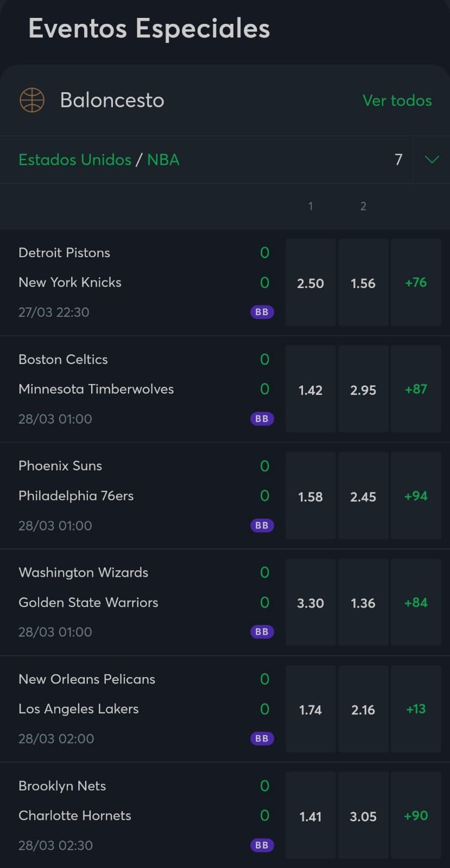Collapse the NBA league section chevron
This screenshot has height=868, width=450.
click(432, 159)
